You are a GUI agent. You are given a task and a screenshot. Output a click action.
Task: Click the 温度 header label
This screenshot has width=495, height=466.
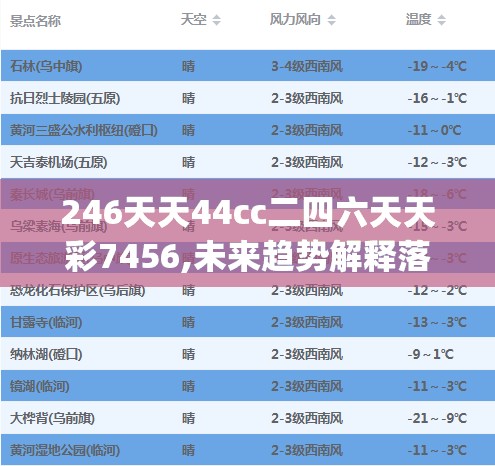[x=419, y=20]
